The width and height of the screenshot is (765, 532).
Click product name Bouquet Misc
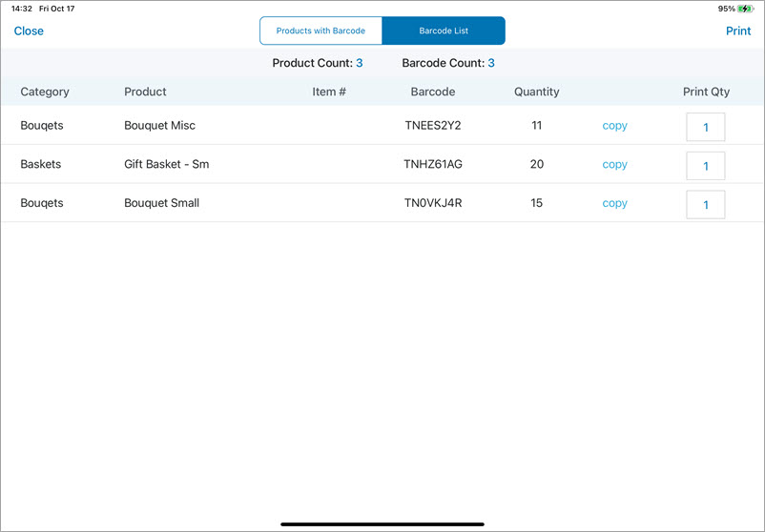coord(159,125)
